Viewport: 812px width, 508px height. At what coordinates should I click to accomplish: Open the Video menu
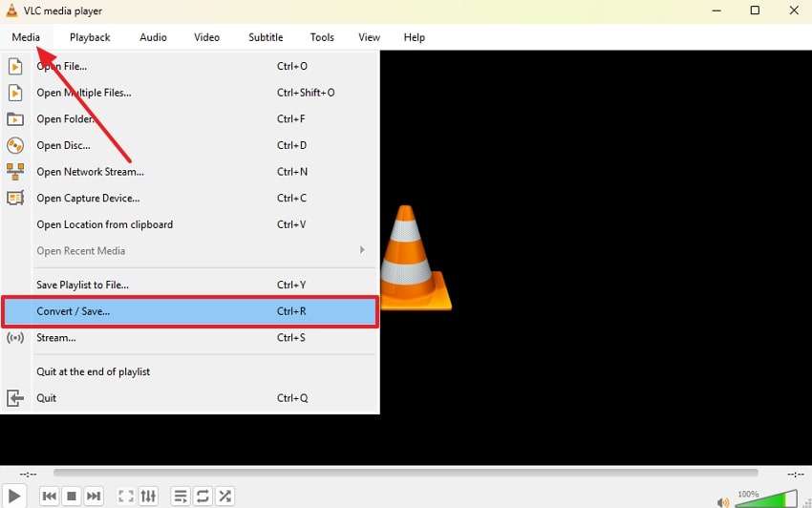click(x=206, y=37)
